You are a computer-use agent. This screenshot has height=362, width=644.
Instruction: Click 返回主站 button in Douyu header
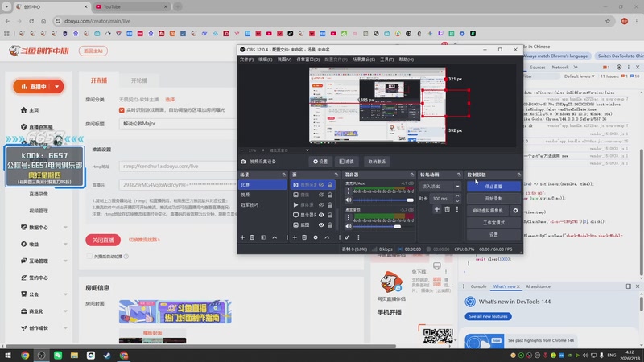pos(93,51)
